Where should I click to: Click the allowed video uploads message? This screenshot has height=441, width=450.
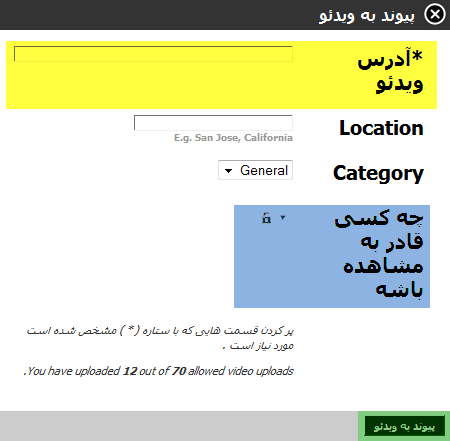159,371
